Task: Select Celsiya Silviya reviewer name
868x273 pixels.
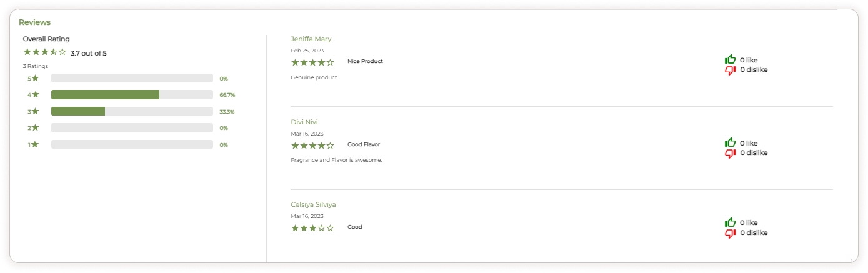Action: pos(317,204)
